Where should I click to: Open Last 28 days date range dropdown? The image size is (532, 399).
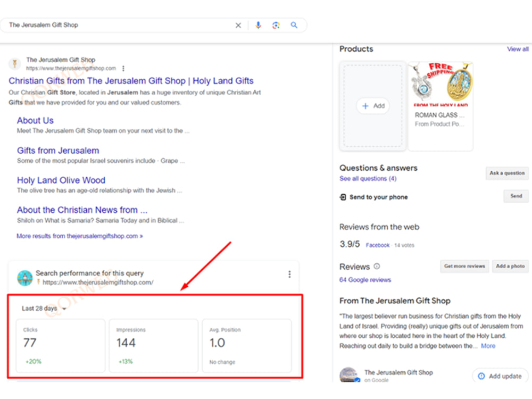(44, 309)
